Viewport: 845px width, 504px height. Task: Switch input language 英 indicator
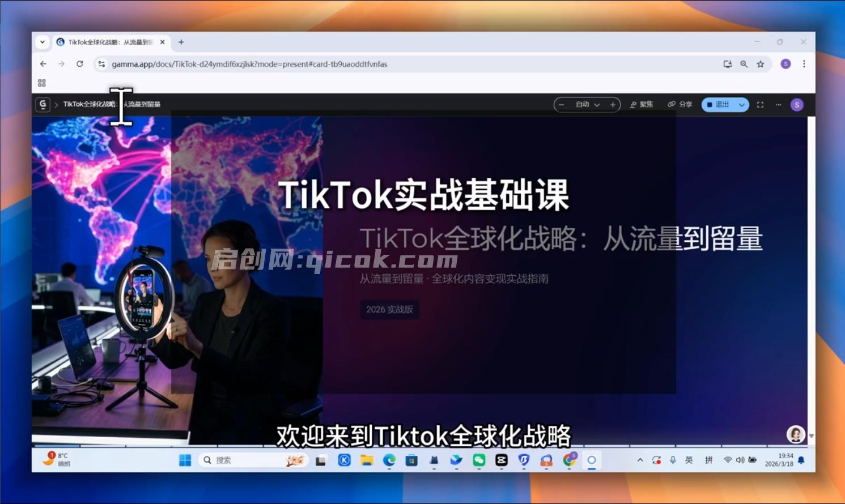[689, 460]
